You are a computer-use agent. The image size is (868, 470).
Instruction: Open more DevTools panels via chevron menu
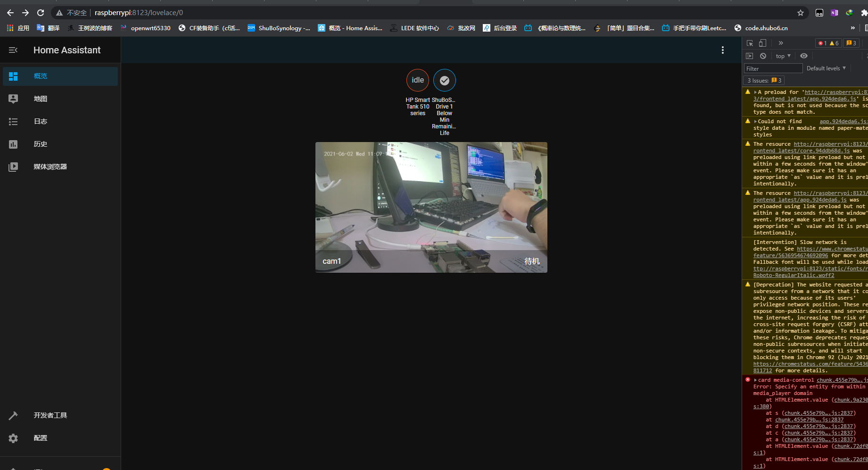(781, 43)
